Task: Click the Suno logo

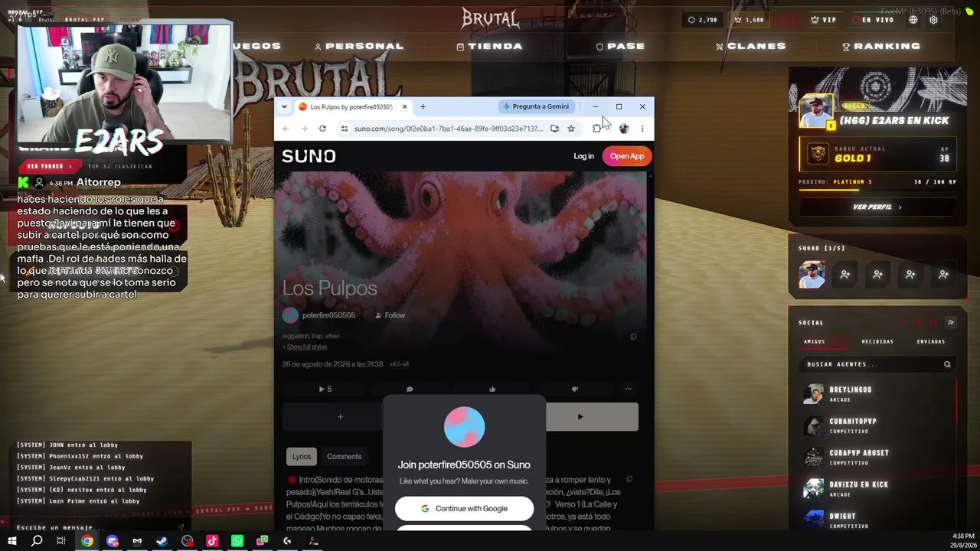Action: 309,156
